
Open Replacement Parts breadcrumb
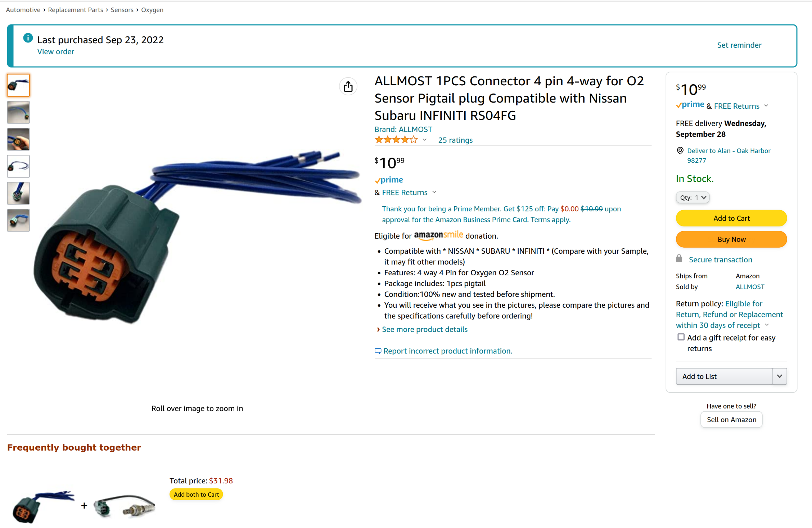[x=76, y=10]
